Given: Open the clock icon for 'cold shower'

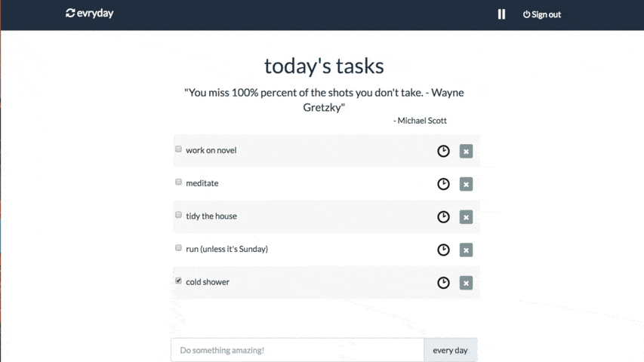Looking at the screenshot, I should 443,282.
